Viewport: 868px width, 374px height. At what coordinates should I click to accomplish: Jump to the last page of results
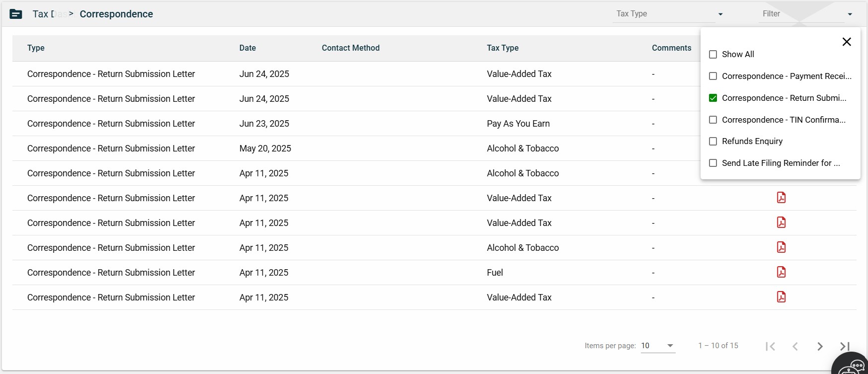845,346
